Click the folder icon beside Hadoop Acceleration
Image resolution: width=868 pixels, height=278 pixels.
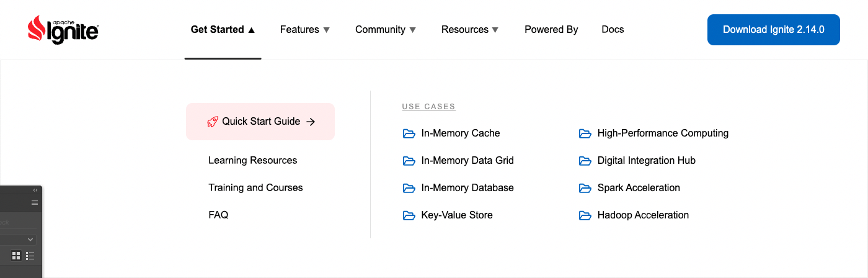click(x=585, y=215)
